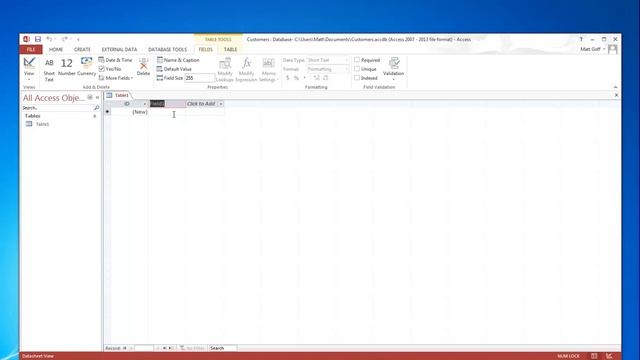Apply the currency dollar format
Viewport: 640px width, 360px height.
pyautogui.click(x=287, y=78)
